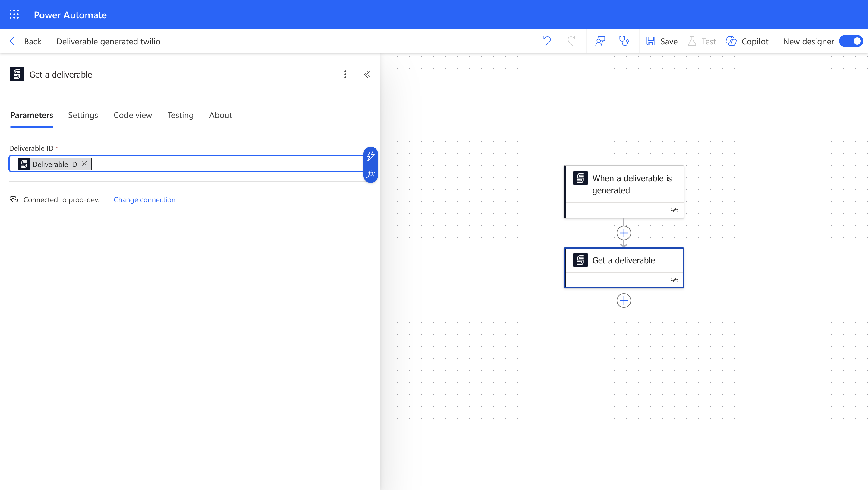Open Copilot from the toolbar

(x=747, y=41)
